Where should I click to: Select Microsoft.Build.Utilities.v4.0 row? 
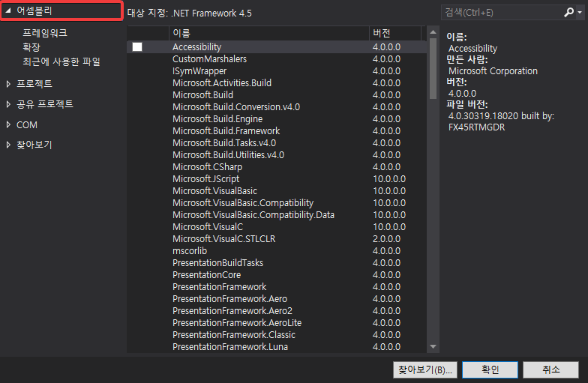click(x=277, y=154)
